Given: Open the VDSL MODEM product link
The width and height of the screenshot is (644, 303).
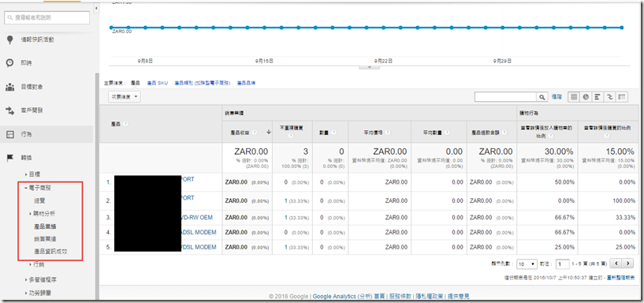Looking at the screenshot, I should click(199, 247).
